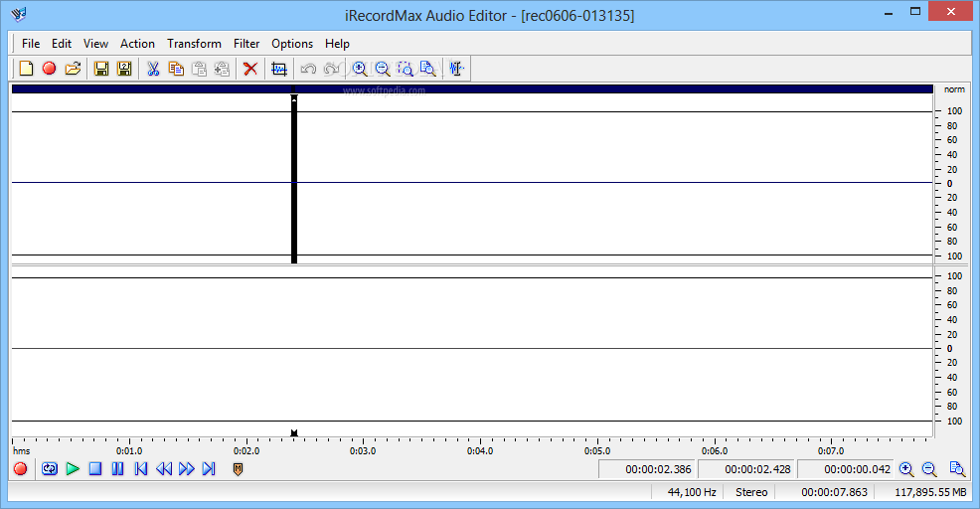Zoom out from the top toolbar

pyautogui.click(x=383, y=69)
